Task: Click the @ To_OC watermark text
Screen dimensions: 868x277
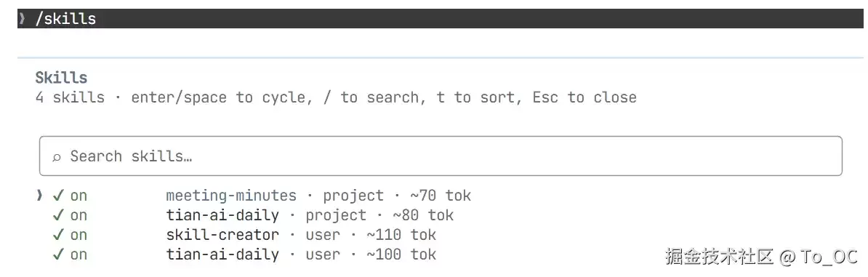Action: [x=819, y=257]
